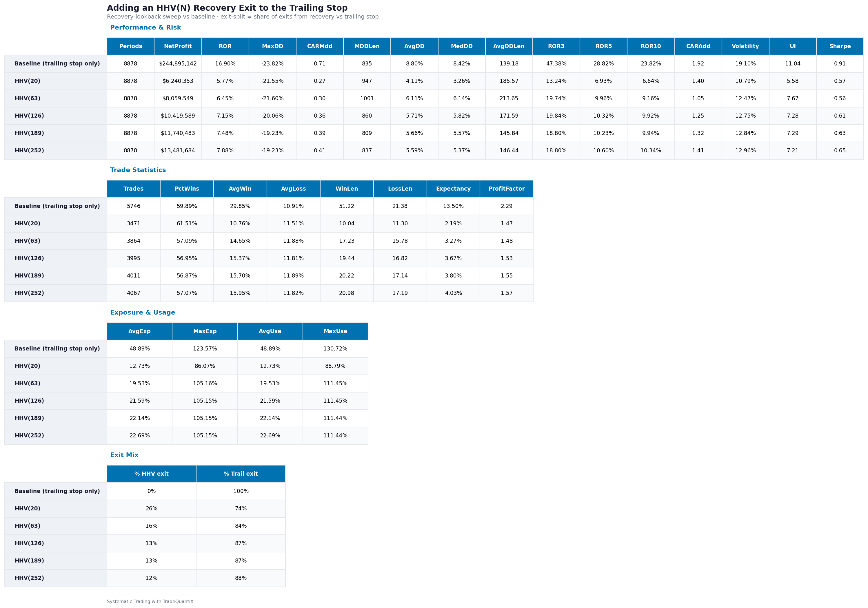Select the baseline net profit "$244,895,142"

178,64
